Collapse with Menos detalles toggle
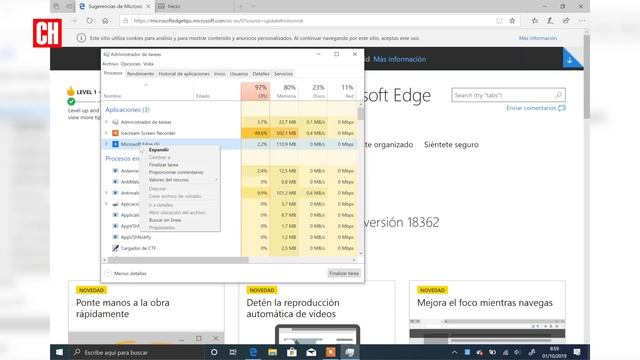The width and height of the screenshot is (640, 360). pos(126,273)
